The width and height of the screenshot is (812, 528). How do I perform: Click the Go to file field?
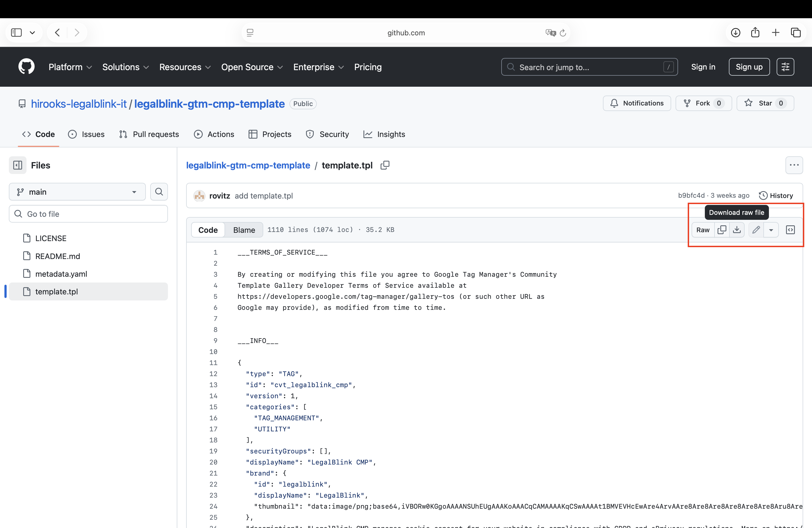click(x=88, y=214)
